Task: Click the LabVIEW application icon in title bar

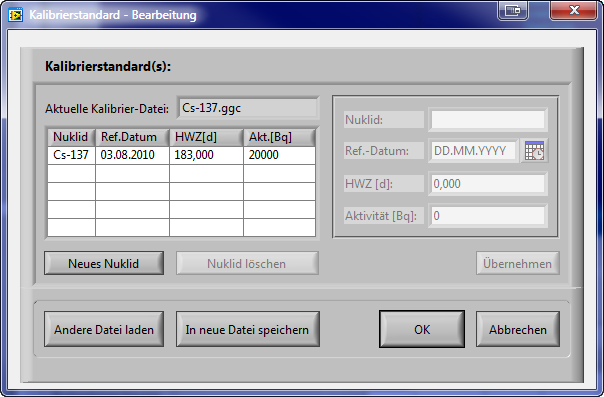Action: pyautogui.click(x=15, y=15)
